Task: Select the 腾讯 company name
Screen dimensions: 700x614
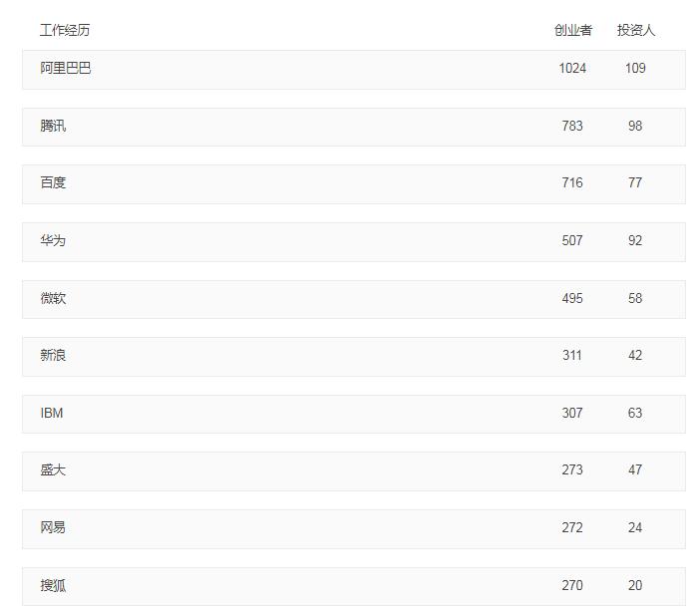Action: (x=54, y=127)
